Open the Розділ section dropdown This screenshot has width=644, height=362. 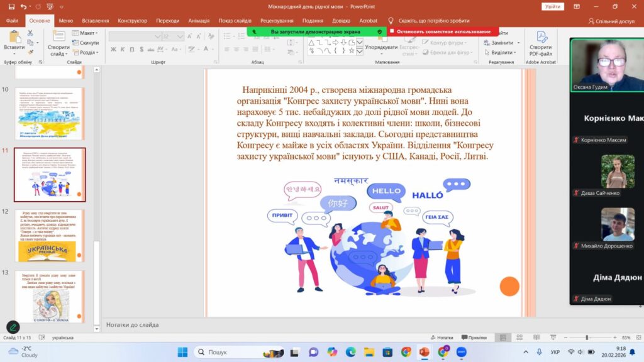tap(86, 53)
